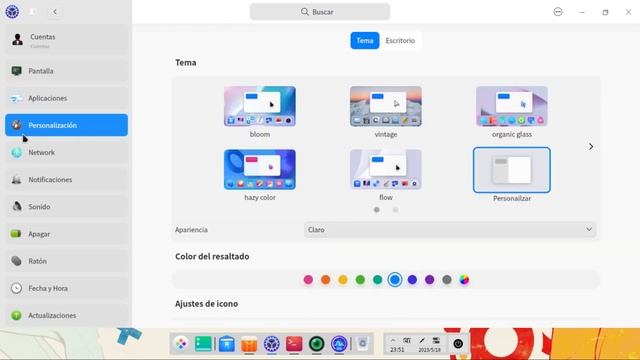Viewport: 640px width, 360px height.
Task: Go to Aplicaciones in the sidebar
Action: coord(66,98)
